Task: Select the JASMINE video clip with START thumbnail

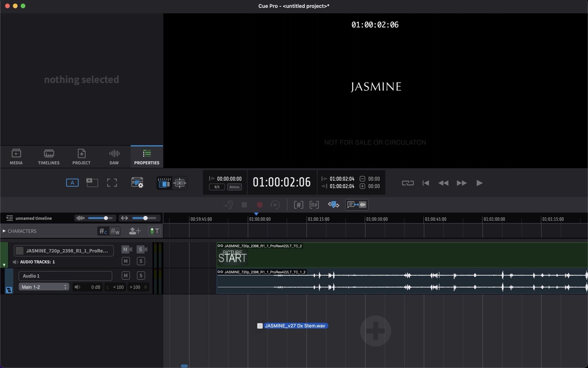Action: click(402, 255)
